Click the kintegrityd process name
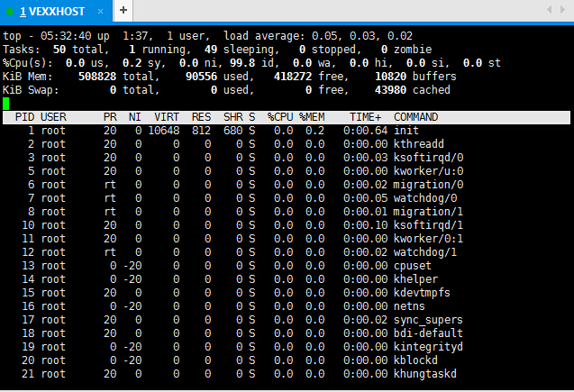This screenshot has height=392, width=574. pyautogui.click(x=428, y=347)
